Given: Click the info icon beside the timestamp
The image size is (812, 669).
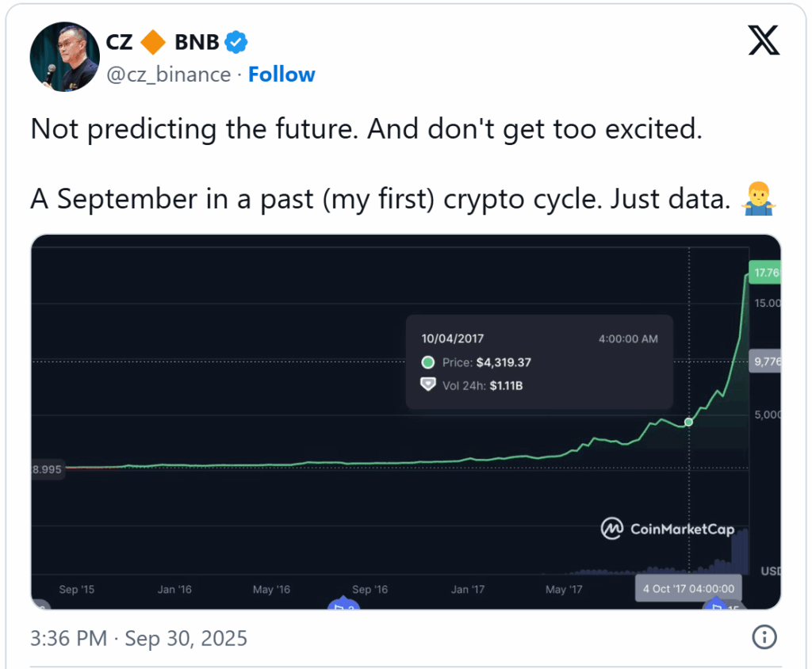Looking at the screenshot, I should pyautogui.click(x=763, y=637).
